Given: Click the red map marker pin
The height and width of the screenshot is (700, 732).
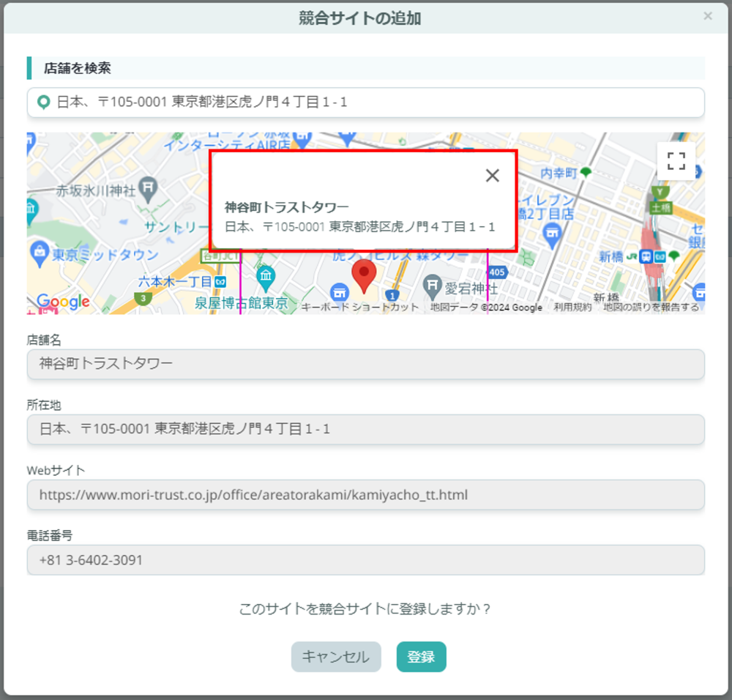Looking at the screenshot, I should 364,277.
